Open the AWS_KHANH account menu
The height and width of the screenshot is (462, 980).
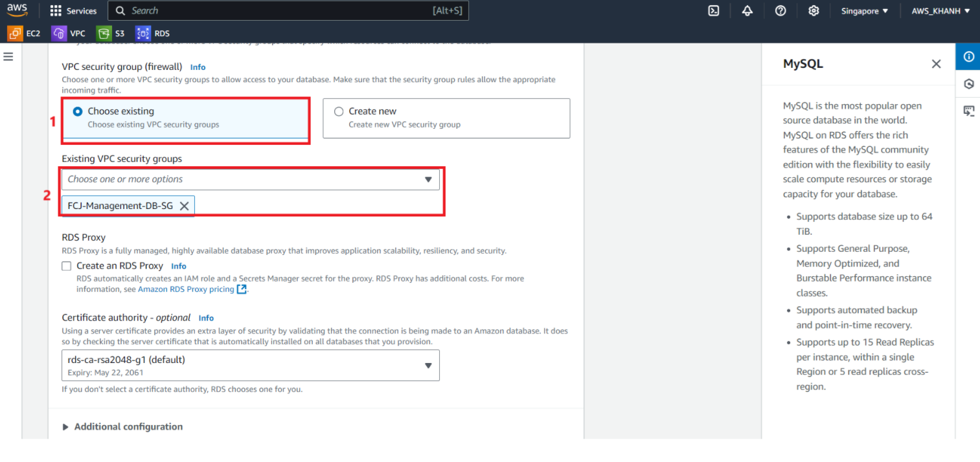coord(940,10)
